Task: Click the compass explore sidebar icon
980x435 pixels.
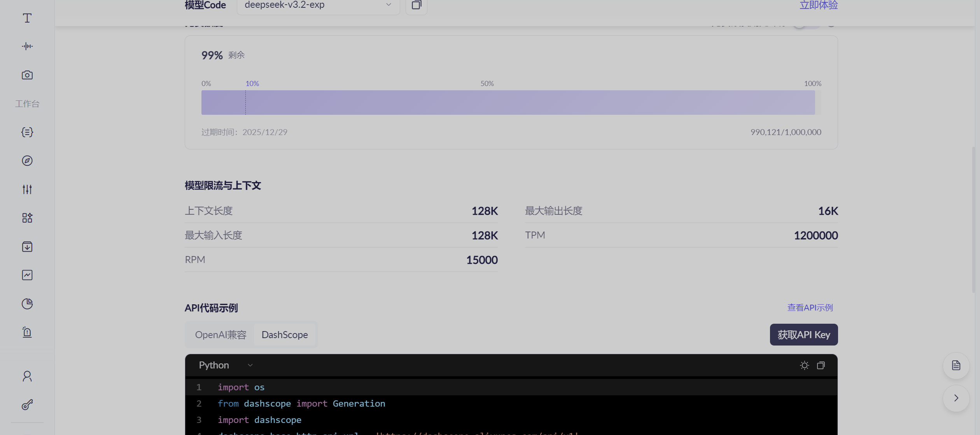Action: click(x=27, y=161)
